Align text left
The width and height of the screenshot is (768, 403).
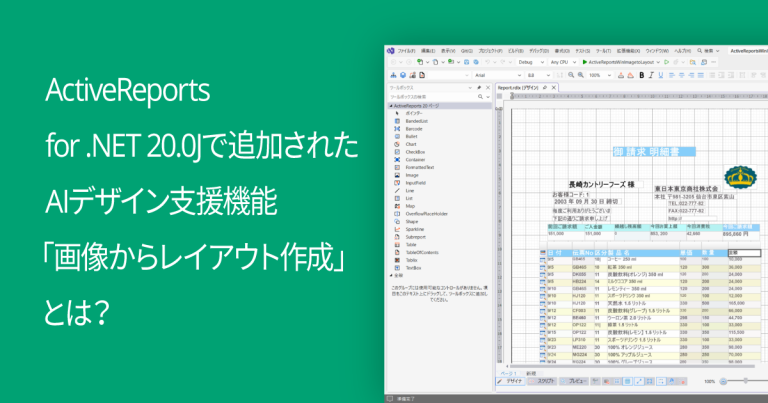coord(672,75)
